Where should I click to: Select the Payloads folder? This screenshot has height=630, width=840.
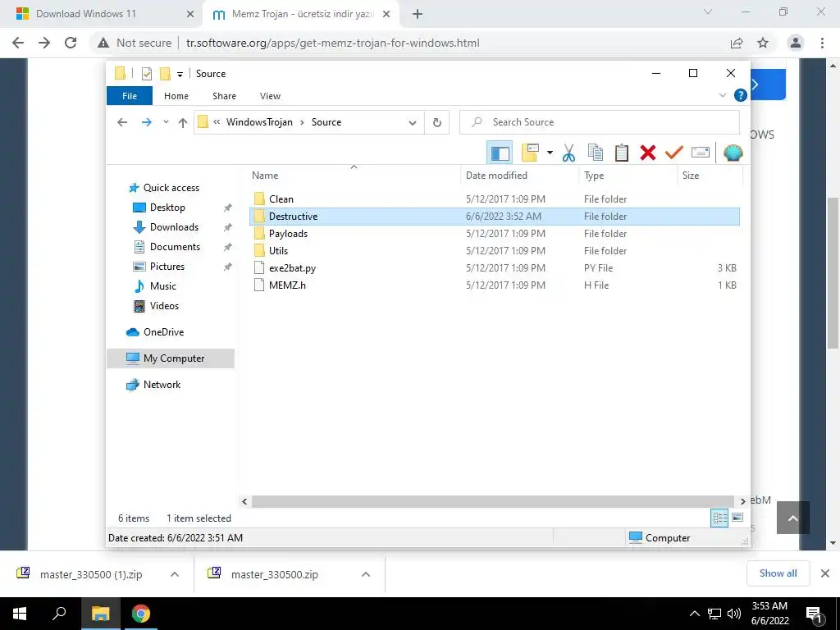point(495,234)
